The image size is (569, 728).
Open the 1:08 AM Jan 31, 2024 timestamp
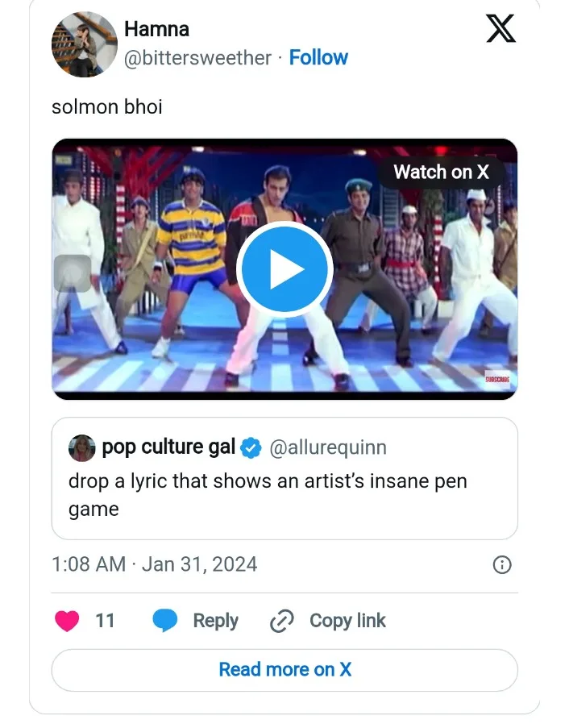click(154, 564)
